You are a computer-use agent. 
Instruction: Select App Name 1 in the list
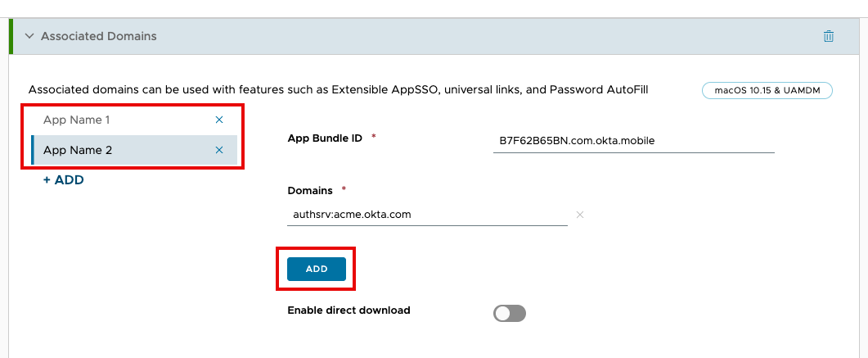[x=77, y=120]
